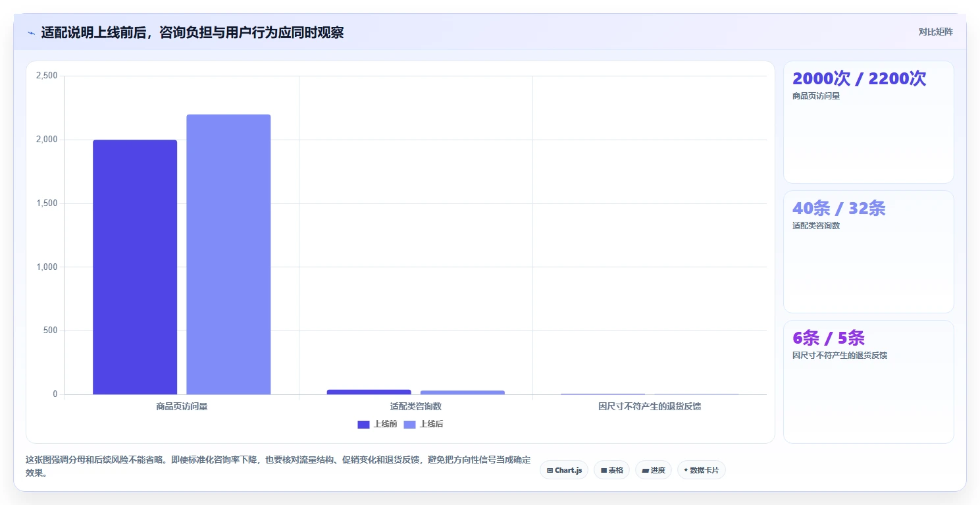Click the 因尺寸不符产生的退货反馈 x-axis label

[x=650, y=406]
